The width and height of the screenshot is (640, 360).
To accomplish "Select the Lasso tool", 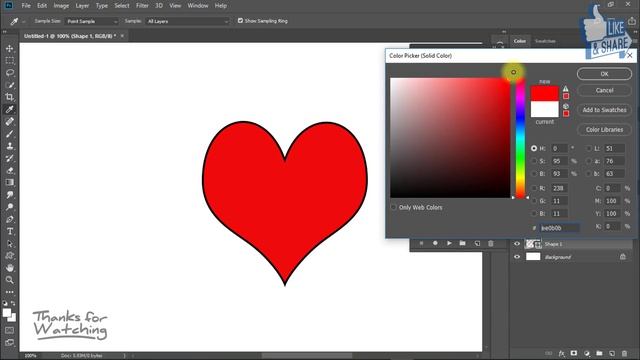I will point(9,73).
